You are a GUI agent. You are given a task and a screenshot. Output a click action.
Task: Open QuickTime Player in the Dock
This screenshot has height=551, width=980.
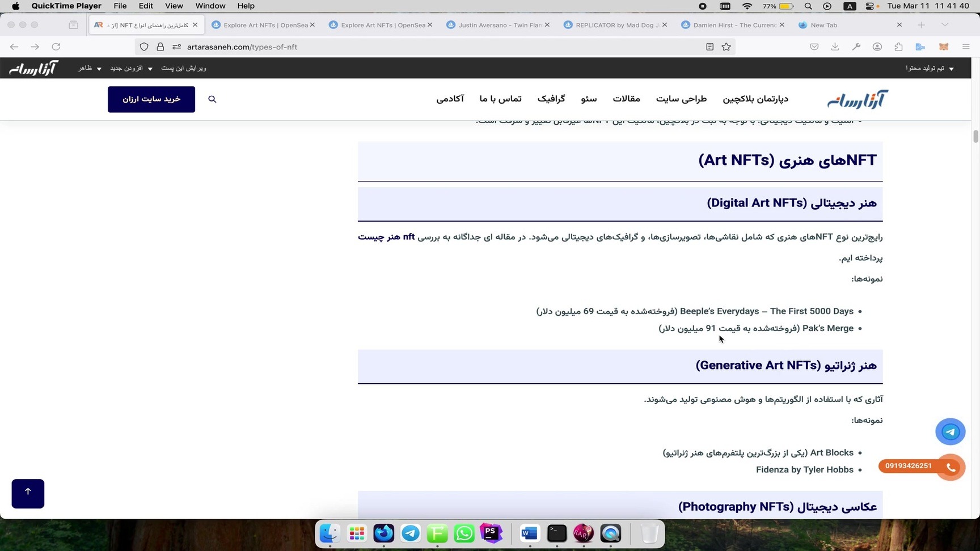point(611,533)
